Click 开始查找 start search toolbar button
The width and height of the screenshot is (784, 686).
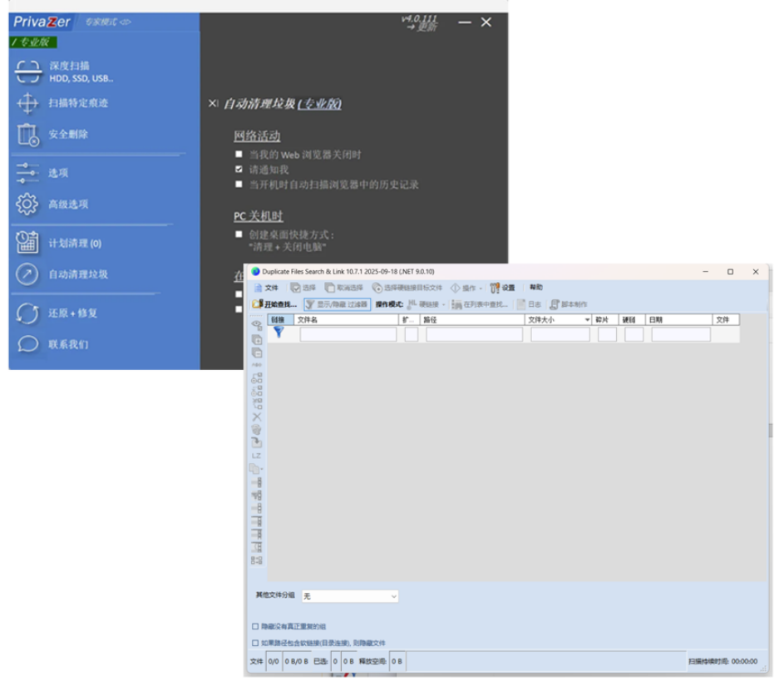click(274, 304)
